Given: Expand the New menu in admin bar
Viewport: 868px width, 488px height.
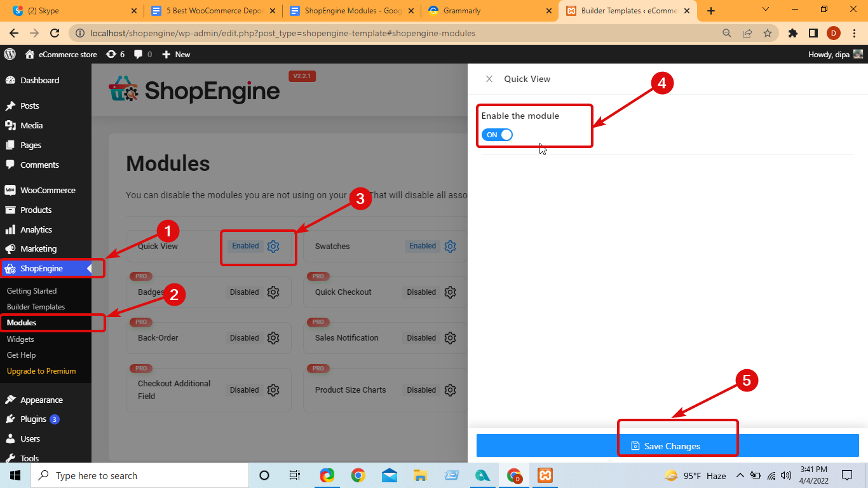Looking at the screenshot, I should [x=176, y=54].
